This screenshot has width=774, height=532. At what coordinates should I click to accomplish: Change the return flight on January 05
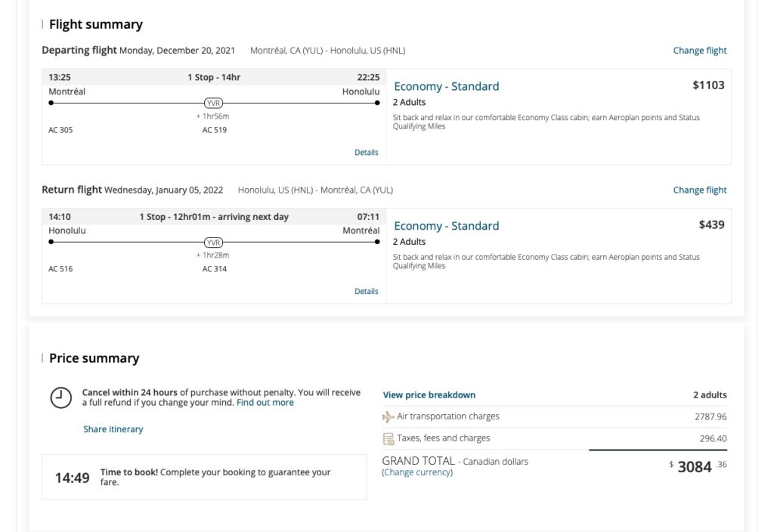click(699, 190)
